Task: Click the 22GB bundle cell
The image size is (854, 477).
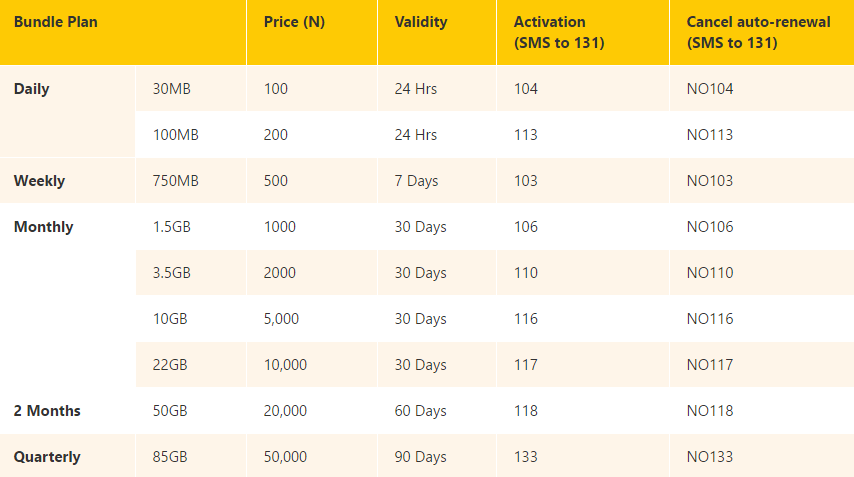Action: (170, 365)
